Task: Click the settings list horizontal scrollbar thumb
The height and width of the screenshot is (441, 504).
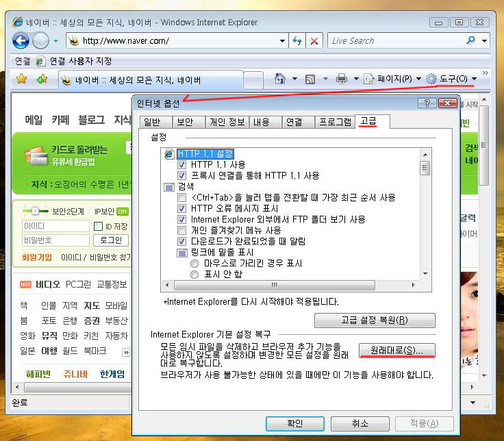Action: [274, 285]
